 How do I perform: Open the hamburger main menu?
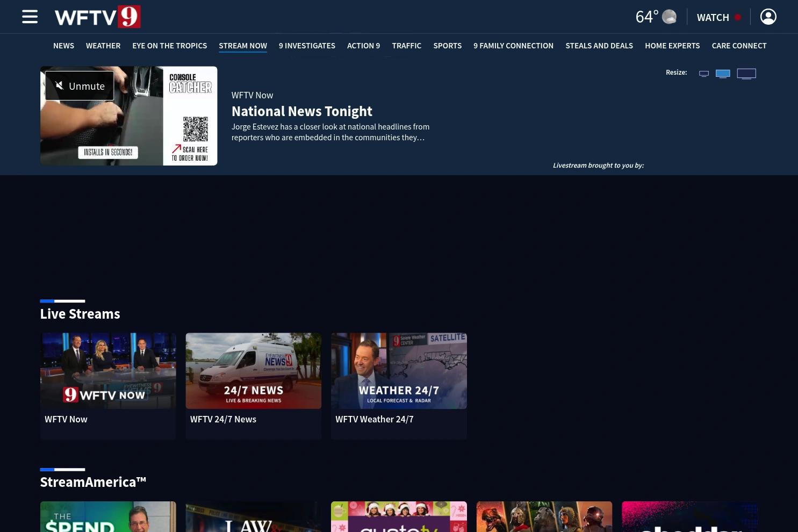(x=30, y=17)
